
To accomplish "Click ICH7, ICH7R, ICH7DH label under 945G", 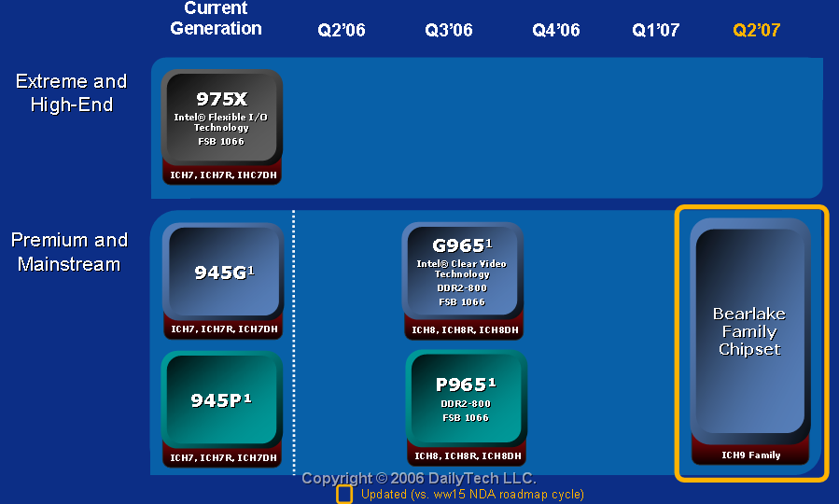I will [x=224, y=329].
